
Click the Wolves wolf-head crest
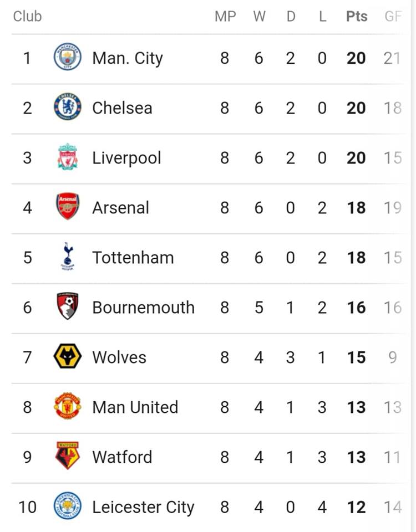pos(68,356)
